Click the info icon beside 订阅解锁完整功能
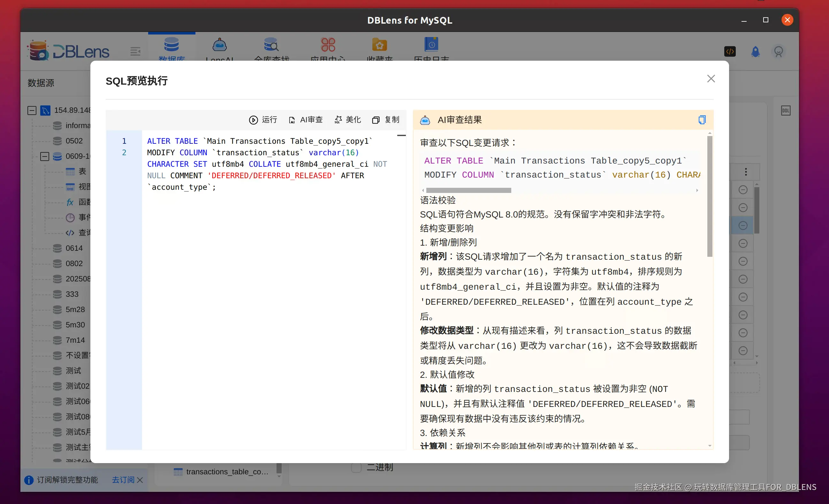 [29, 480]
